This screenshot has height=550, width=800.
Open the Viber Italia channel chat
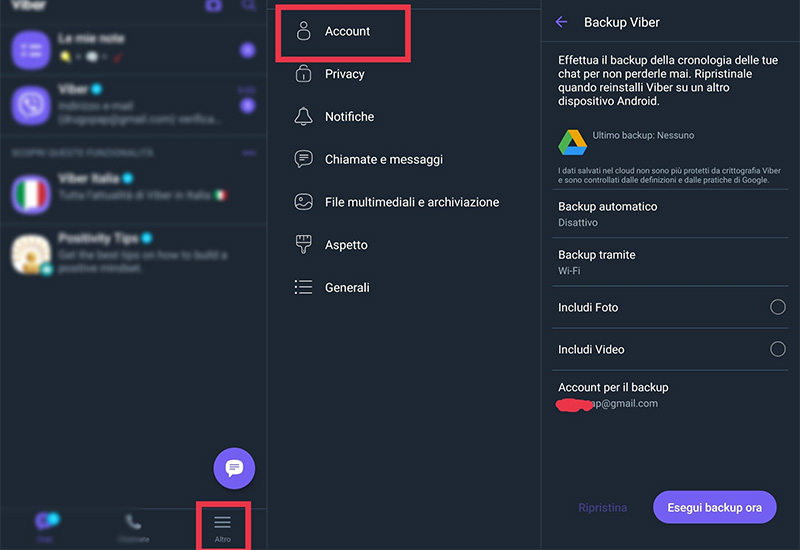click(x=134, y=193)
